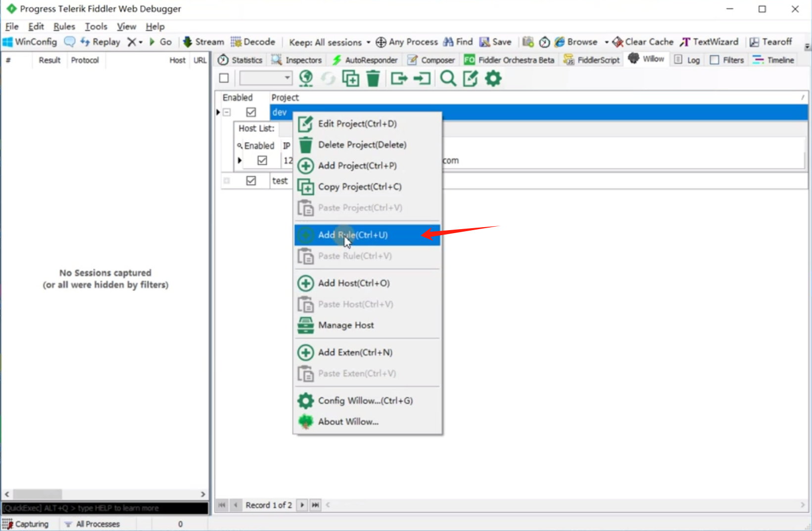
Task: Open the Keep: All sessions dropdown
Action: 329,42
